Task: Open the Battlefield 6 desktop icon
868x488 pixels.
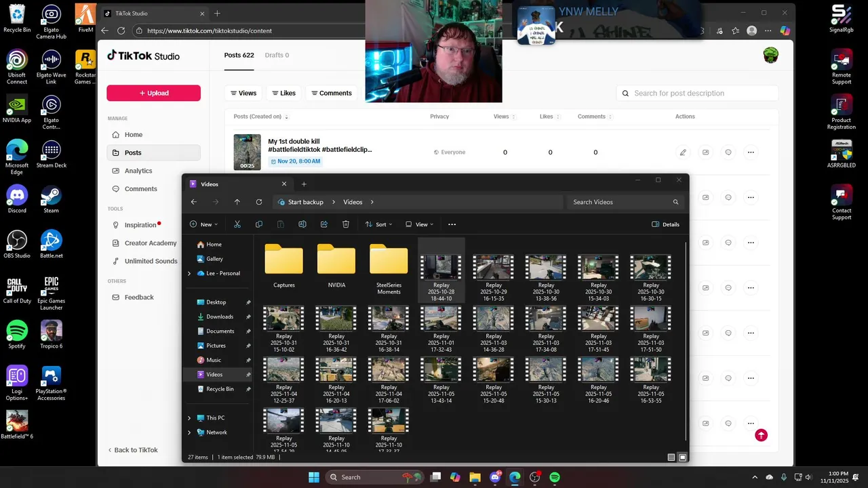Action: pos(17,425)
